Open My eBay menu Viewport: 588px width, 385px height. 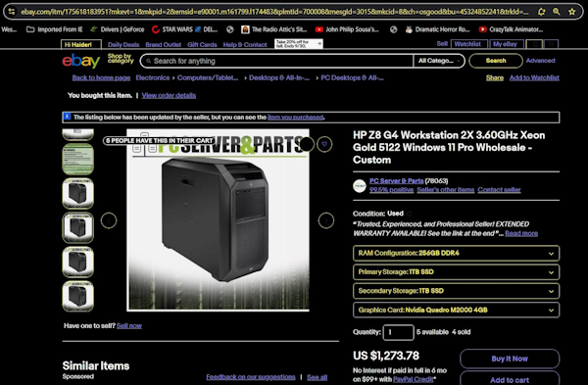click(x=505, y=44)
